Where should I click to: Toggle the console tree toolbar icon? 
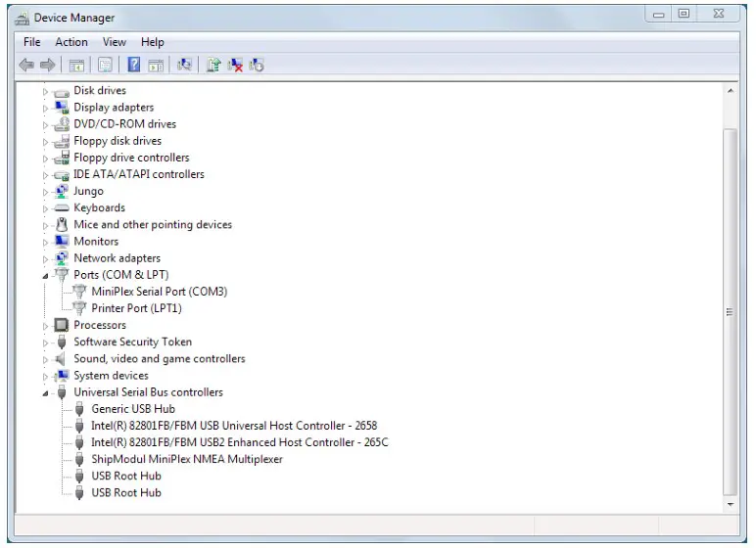tap(76, 65)
